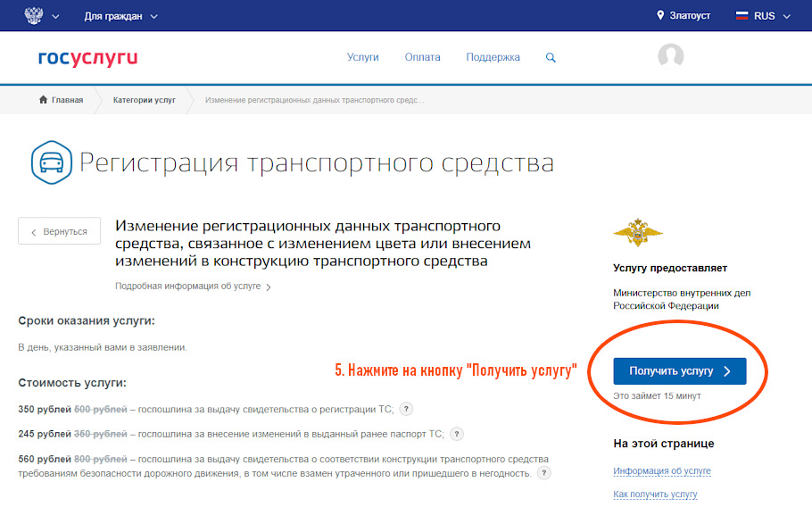This screenshot has height=507, width=812.
Task: Click the strikethrough '500 рублей' price
Action: click(101, 409)
